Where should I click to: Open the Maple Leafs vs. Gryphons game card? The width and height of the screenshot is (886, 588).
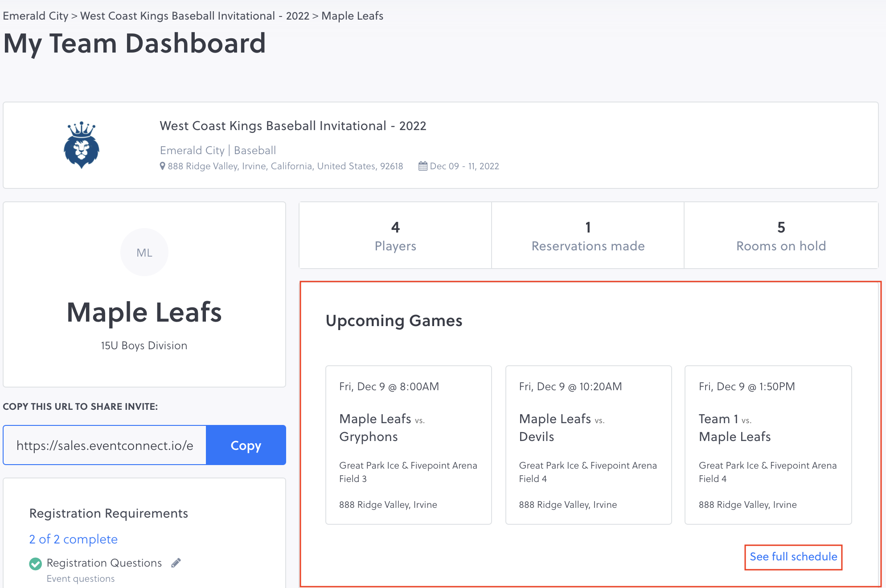click(408, 445)
